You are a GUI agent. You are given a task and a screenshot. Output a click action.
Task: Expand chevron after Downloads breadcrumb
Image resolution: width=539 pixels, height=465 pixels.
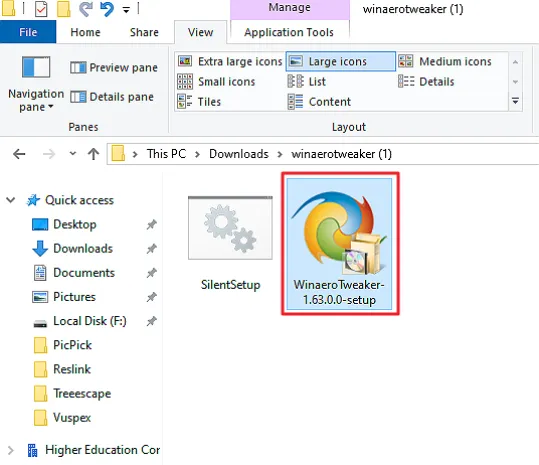pos(280,154)
